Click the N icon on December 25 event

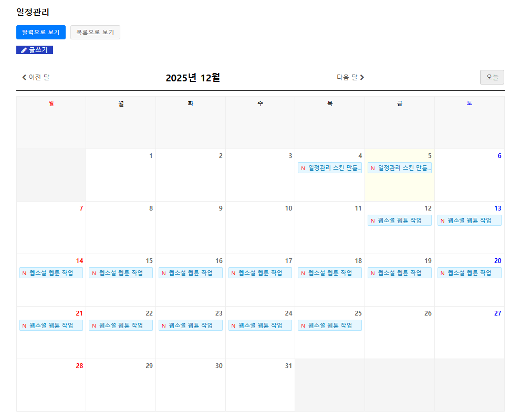[x=303, y=325]
